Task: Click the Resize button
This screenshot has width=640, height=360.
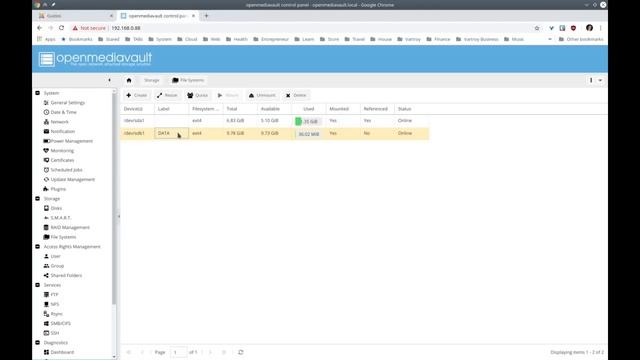Action: click(x=167, y=96)
